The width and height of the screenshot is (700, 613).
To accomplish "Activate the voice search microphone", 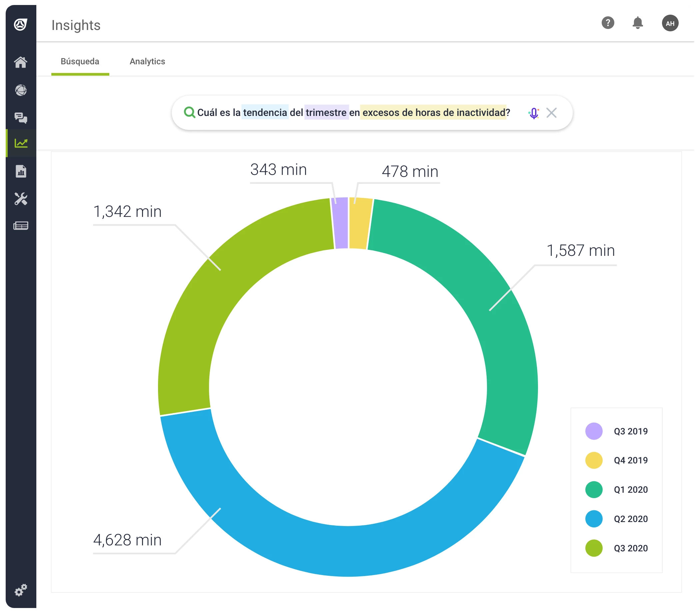I will pos(534,113).
